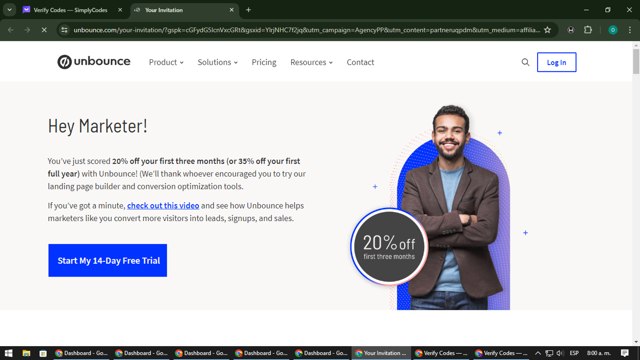Click the browser forward arrow
The image size is (640, 360).
pyautogui.click(x=27, y=30)
